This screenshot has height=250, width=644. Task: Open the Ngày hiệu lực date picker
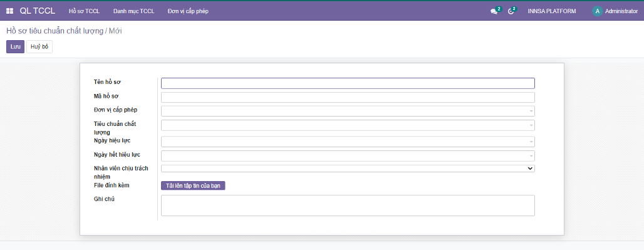pyautogui.click(x=348, y=142)
